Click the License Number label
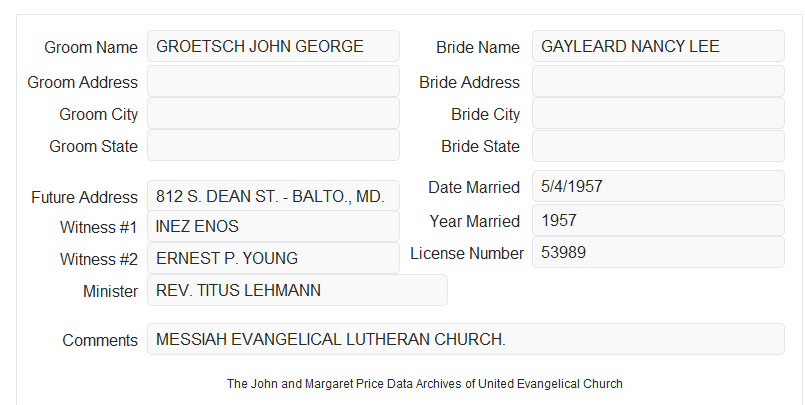Viewport: 805px width, 405px height. coord(467,254)
